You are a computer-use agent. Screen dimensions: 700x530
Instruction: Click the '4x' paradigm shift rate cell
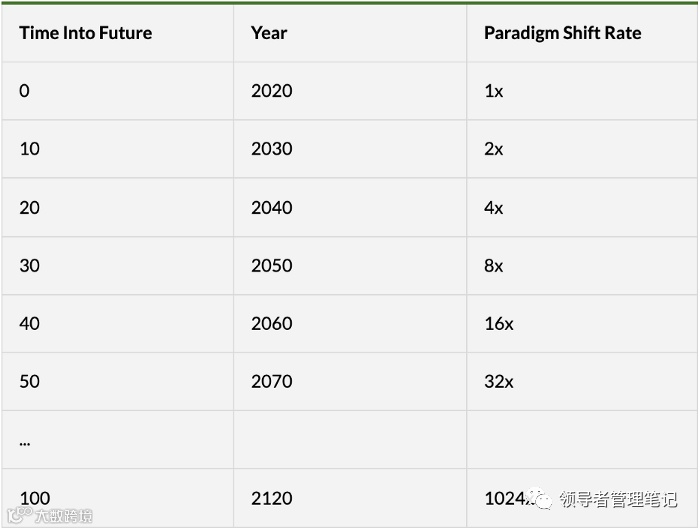pyautogui.click(x=582, y=208)
